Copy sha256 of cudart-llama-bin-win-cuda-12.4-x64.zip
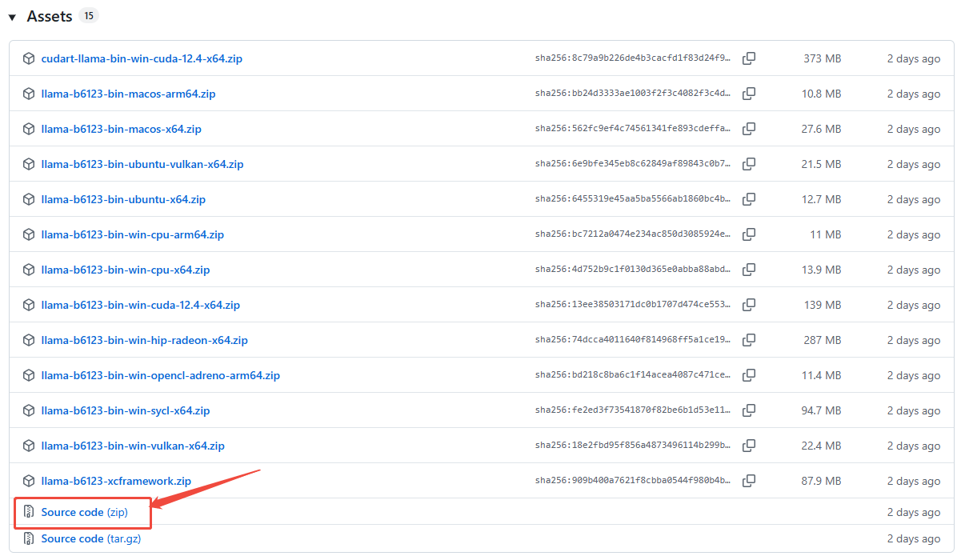The height and width of the screenshot is (560, 957). click(x=749, y=58)
